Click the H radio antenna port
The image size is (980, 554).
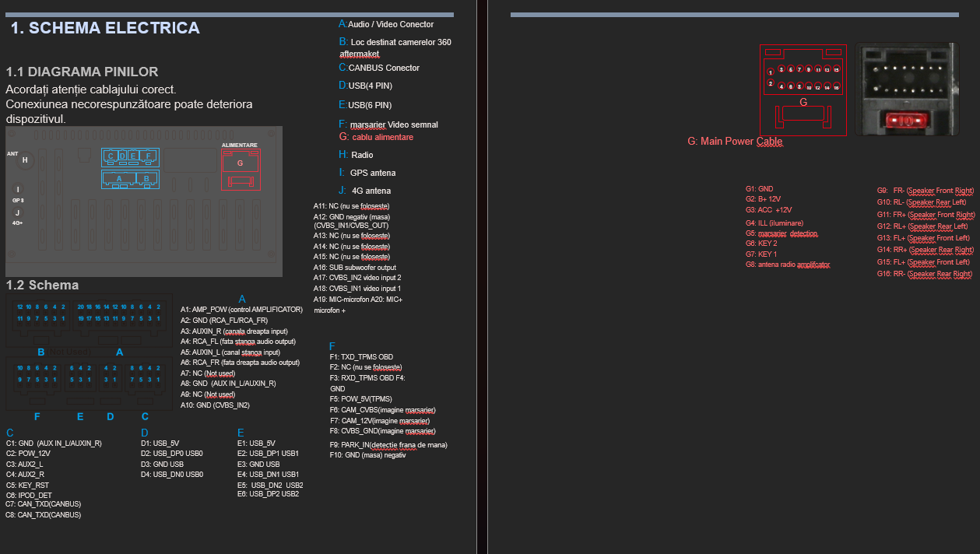(x=25, y=160)
